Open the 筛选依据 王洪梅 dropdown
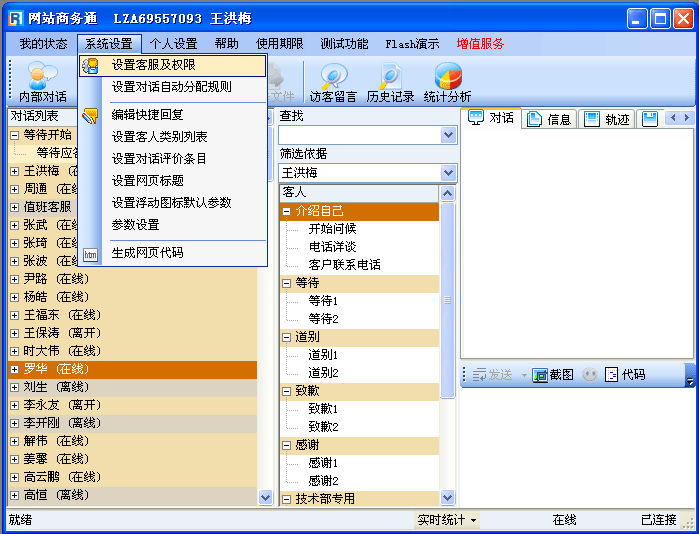Screen dimensions: 699x534 coord(448,173)
